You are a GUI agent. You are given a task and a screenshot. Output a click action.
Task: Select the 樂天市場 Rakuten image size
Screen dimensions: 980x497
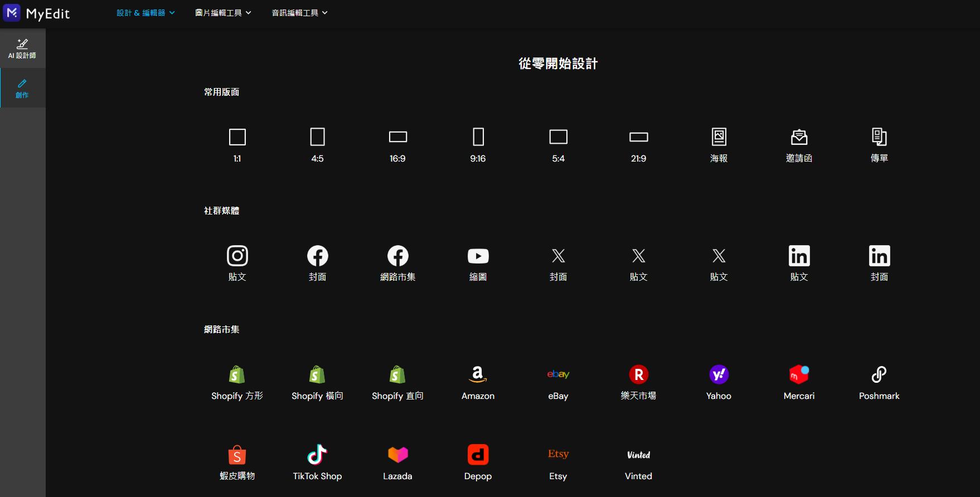point(639,383)
